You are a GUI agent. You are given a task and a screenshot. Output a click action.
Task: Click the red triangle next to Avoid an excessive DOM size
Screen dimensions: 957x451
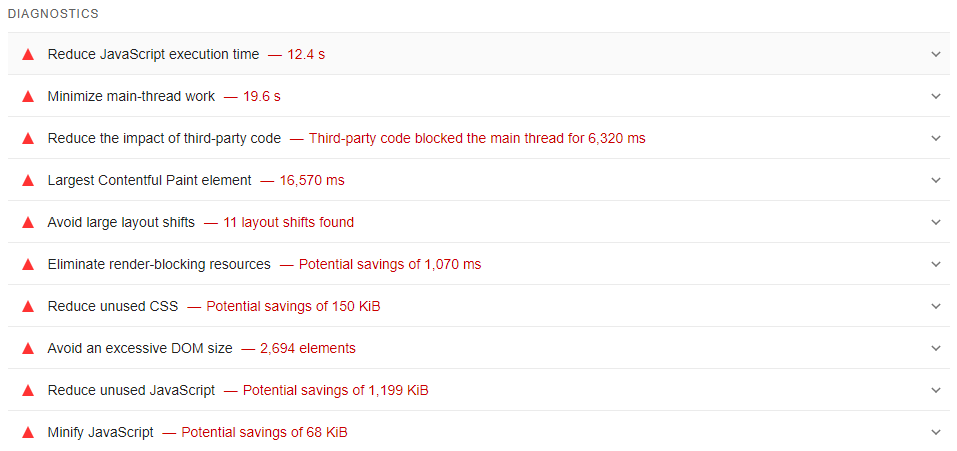pos(28,348)
